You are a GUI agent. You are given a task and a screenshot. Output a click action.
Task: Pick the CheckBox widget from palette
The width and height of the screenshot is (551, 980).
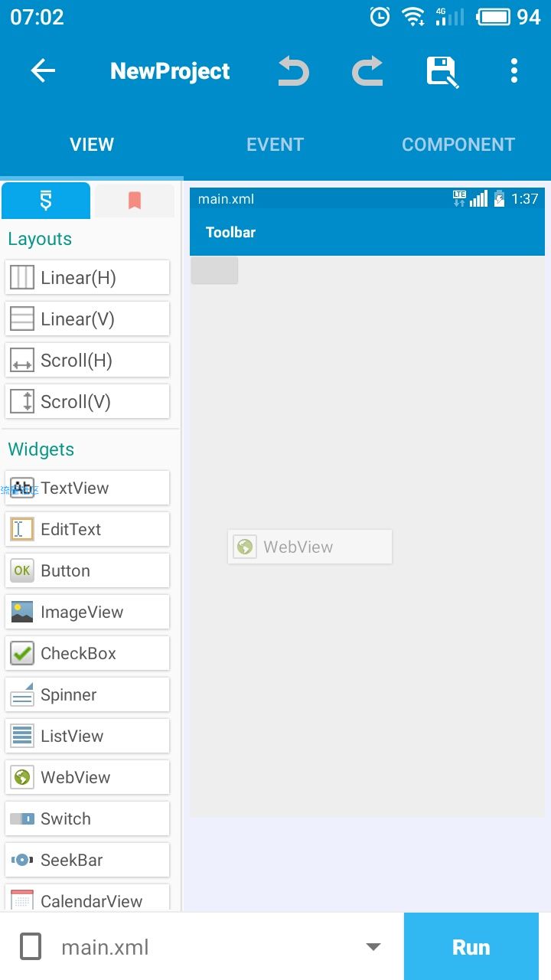tap(87, 653)
